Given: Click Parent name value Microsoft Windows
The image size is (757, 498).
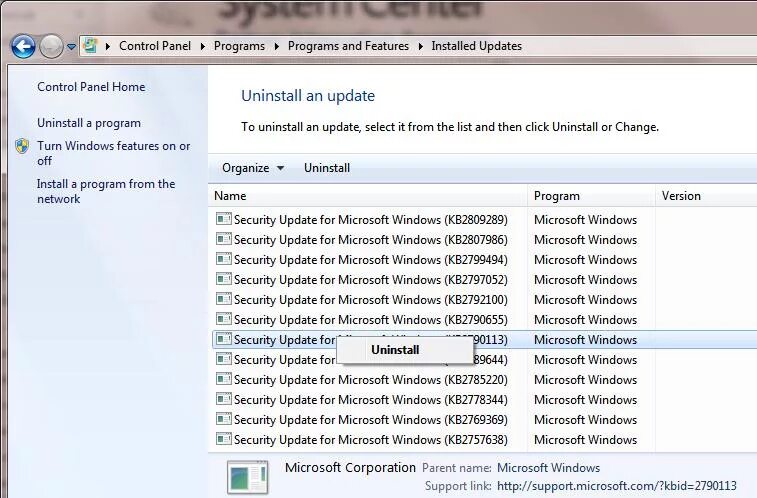Looking at the screenshot, I should coord(548,468).
